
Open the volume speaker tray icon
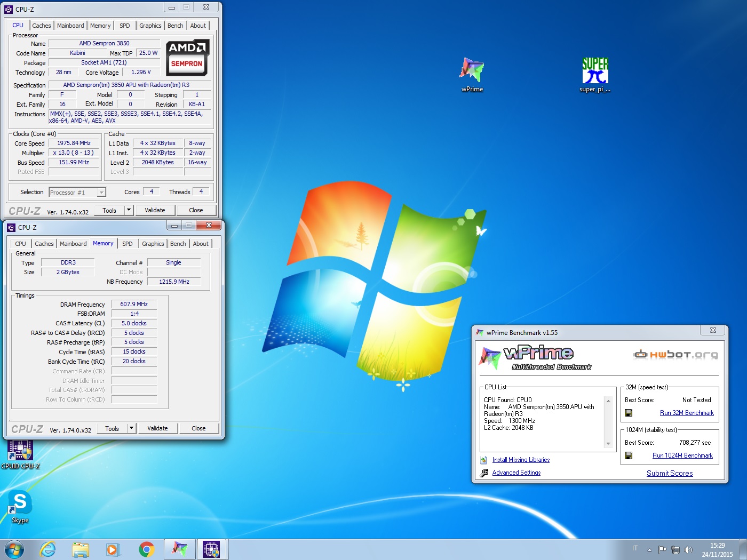tap(688, 549)
